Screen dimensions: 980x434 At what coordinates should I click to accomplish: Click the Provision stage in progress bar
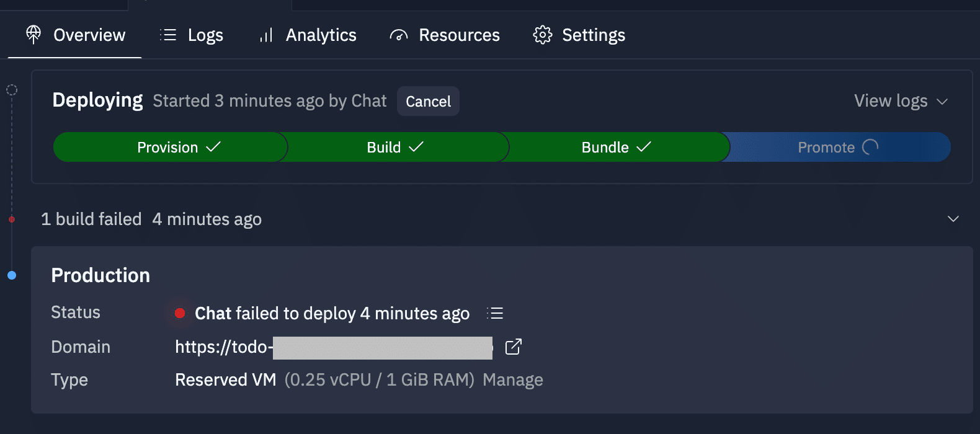[170, 148]
